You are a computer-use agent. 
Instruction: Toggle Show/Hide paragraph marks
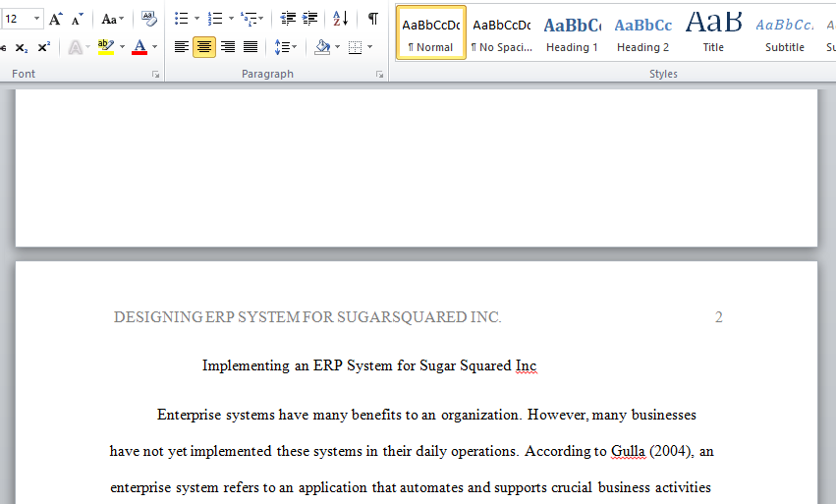(x=373, y=19)
